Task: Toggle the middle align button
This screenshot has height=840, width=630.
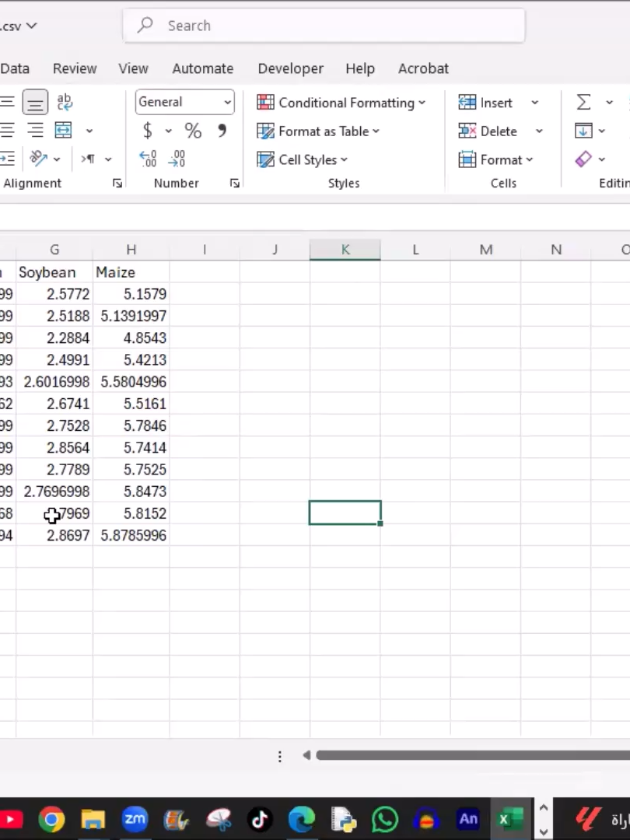Action: [x=35, y=102]
